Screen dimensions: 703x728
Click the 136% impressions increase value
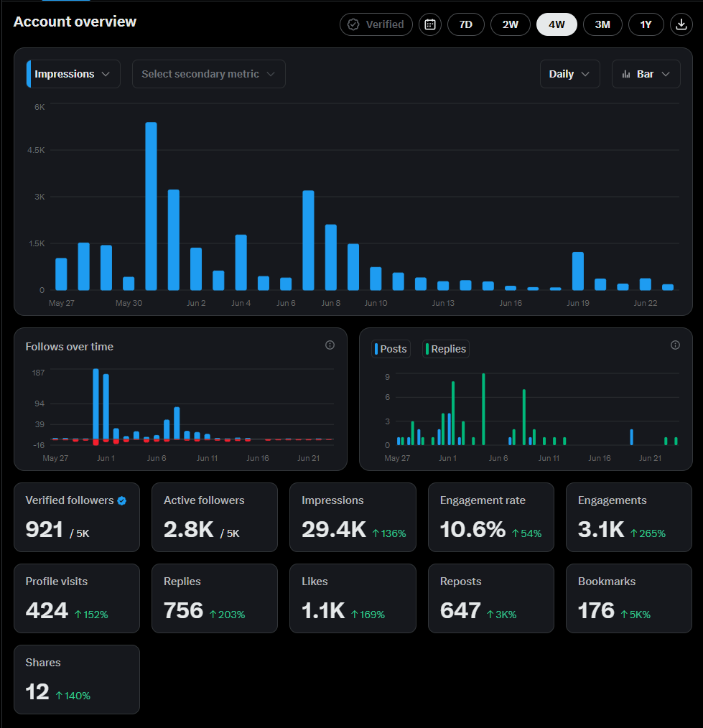(x=389, y=533)
